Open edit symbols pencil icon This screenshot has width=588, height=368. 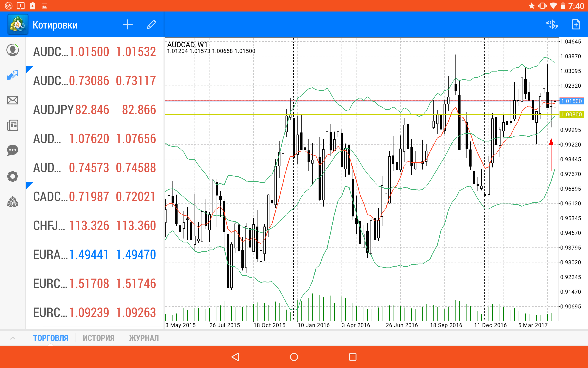click(151, 25)
